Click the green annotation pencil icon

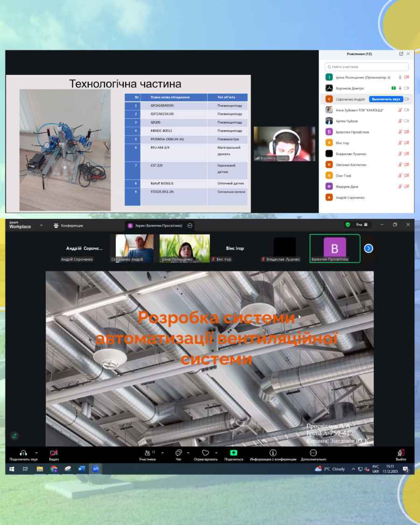(x=15, y=436)
